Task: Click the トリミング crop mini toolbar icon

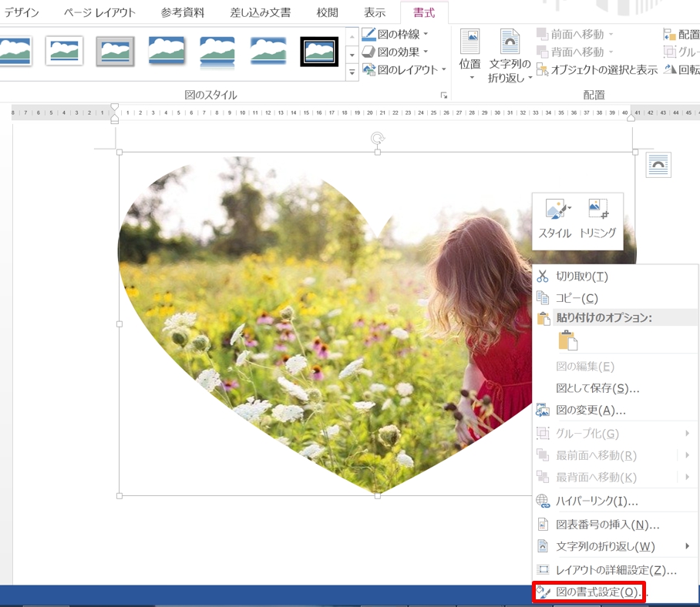Action: pyautogui.click(x=597, y=219)
